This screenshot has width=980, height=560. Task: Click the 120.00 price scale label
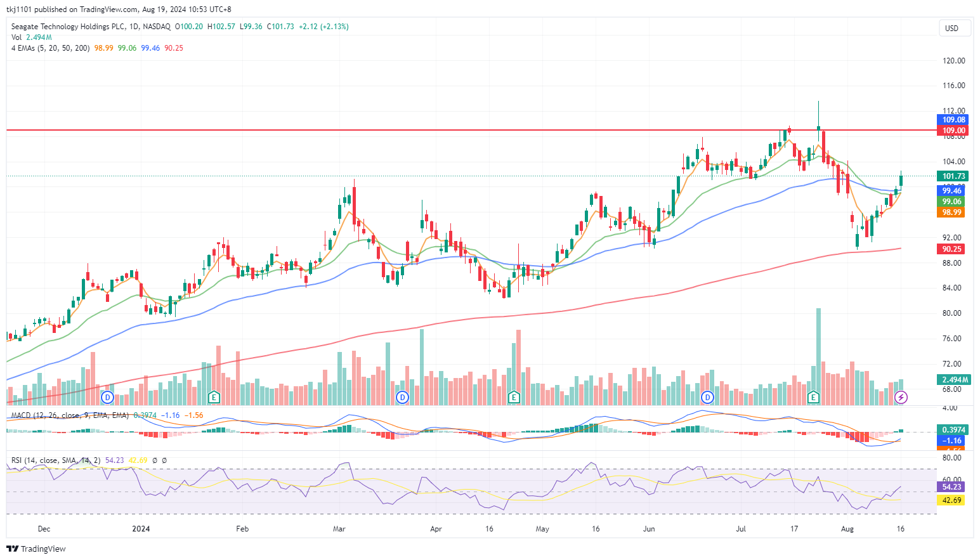[953, 61]
